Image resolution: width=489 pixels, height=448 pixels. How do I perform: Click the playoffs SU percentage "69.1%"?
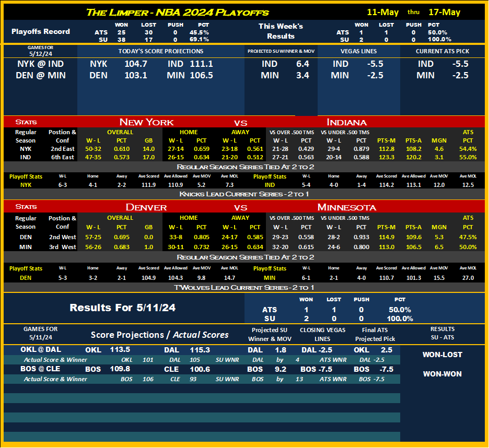coord(199,39)
